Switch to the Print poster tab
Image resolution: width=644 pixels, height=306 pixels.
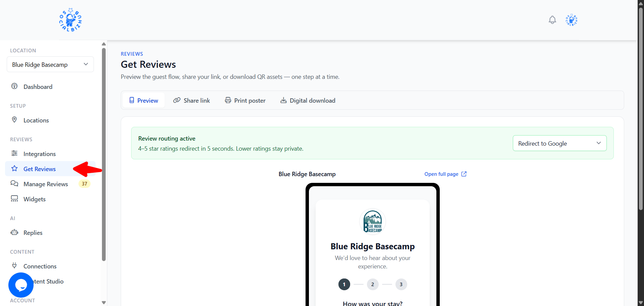click(x=245, y=100)
